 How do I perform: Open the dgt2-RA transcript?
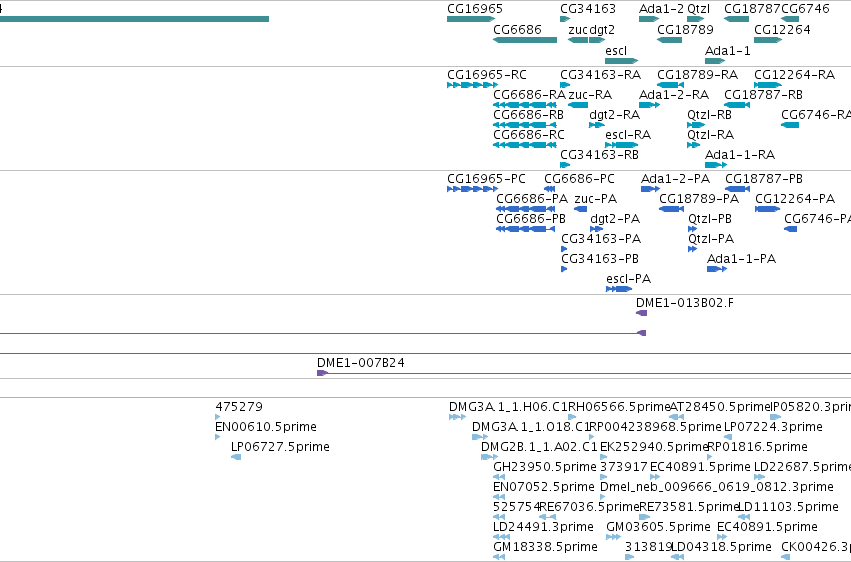click(x=614, y=114)
